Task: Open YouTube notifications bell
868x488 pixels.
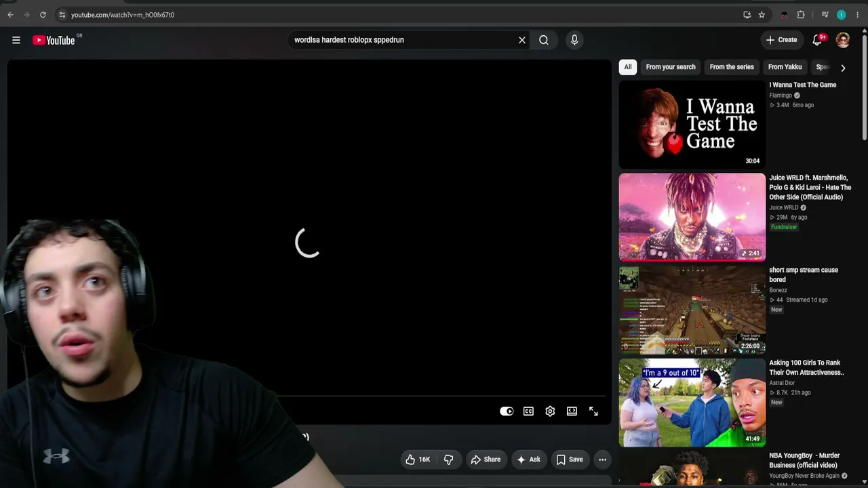Action: pyautogui.click(x=817, y=40)
